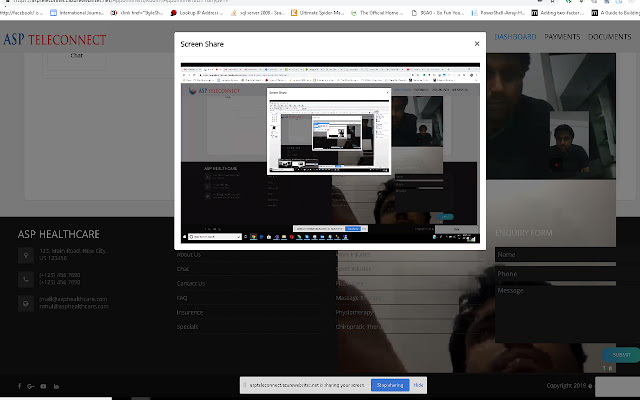The width and height of the screenshot is (640, 400).
Task: Click the ASP HEALTHCARE footer heading
Action: pyautogui.click(x=58, y=234)
